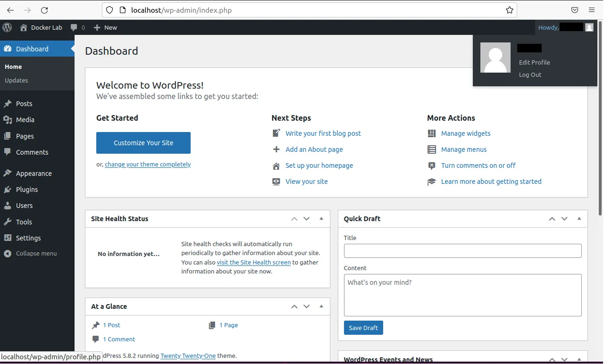Toggle Quick Draft panel collapse triangle
This screenshot has width=604, height=364.
pyautogui.click(x=579, y=219)
